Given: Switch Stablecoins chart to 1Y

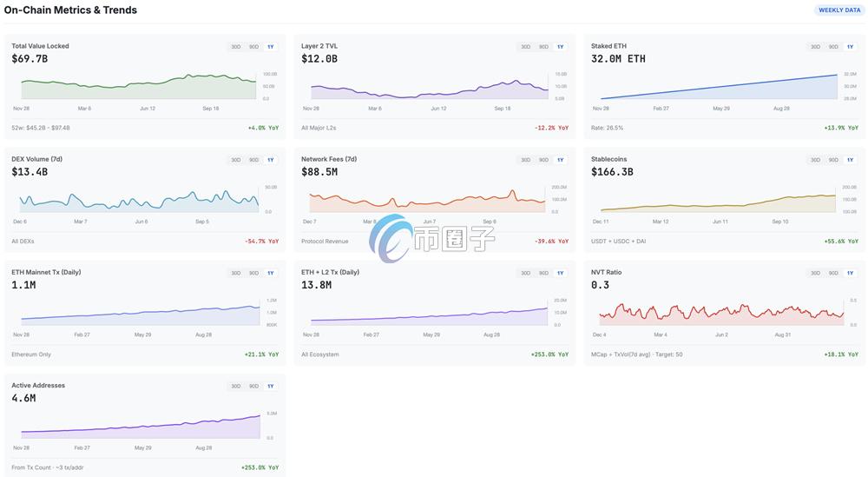Looking at the screenshot, I should point(851,160).
